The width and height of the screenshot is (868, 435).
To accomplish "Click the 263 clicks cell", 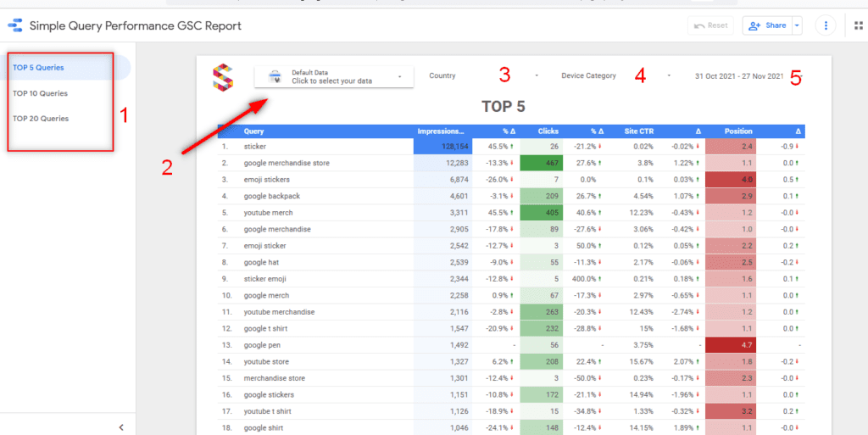I will (542, 312).
